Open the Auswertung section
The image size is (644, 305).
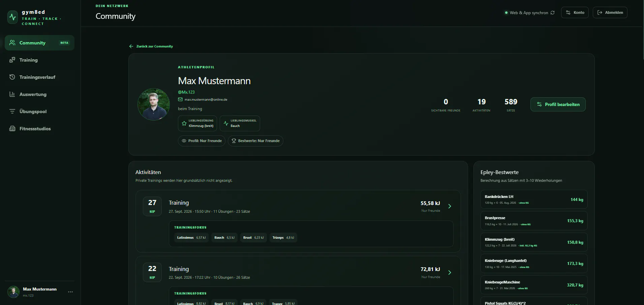[x=39, y=94]
